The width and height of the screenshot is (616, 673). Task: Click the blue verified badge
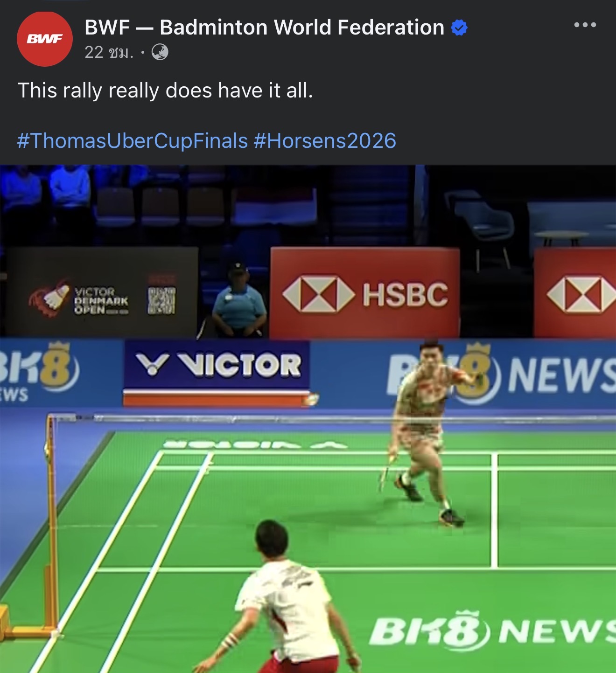click(x=459, y=28)
